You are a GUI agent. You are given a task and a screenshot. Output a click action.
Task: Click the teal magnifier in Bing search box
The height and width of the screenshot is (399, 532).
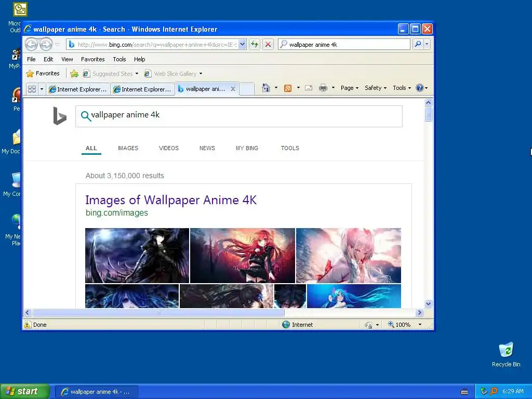pyautogui.click(x=86, y=116)
